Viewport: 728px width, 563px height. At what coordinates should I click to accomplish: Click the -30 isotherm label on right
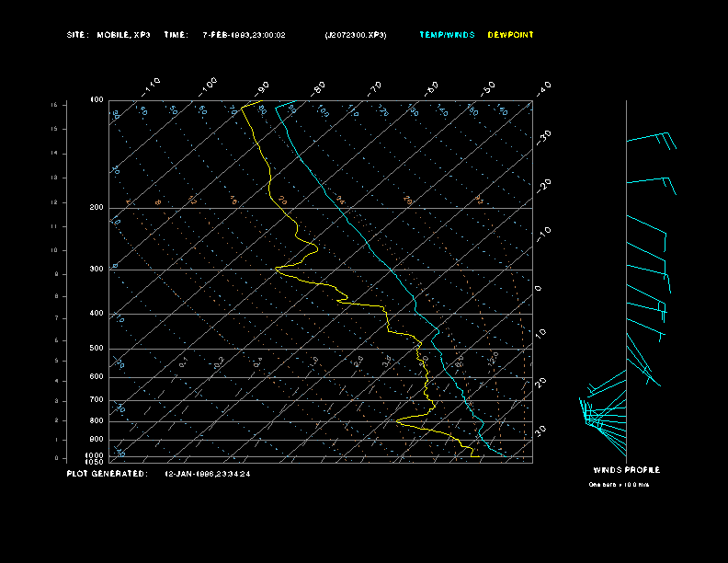click(x=543, y=137)
